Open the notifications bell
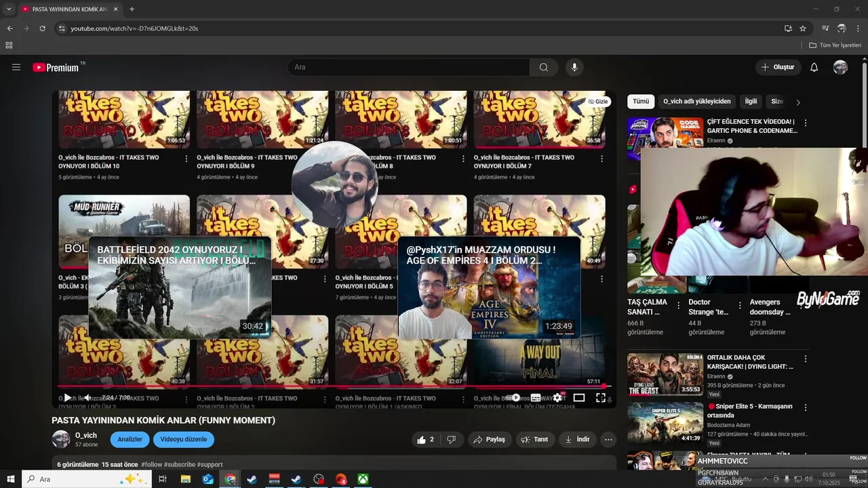This screenshot has width=868, height=488. (x=814, y=67)
